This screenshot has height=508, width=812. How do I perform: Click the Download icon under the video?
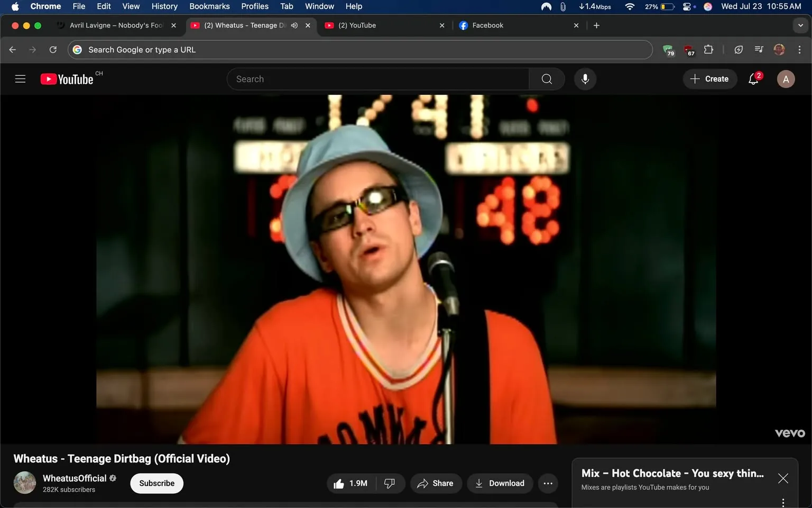[479, 483]
